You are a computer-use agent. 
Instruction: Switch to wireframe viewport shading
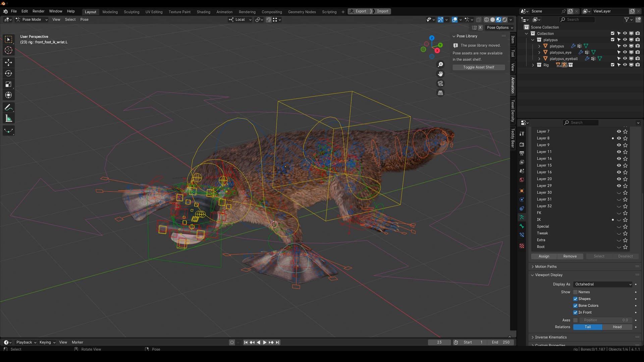486,20
